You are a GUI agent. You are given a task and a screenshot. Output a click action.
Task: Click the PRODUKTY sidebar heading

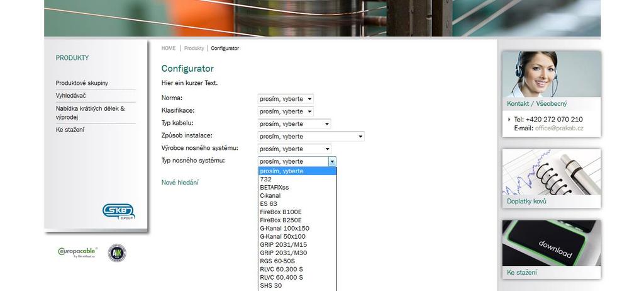point(72,58)
